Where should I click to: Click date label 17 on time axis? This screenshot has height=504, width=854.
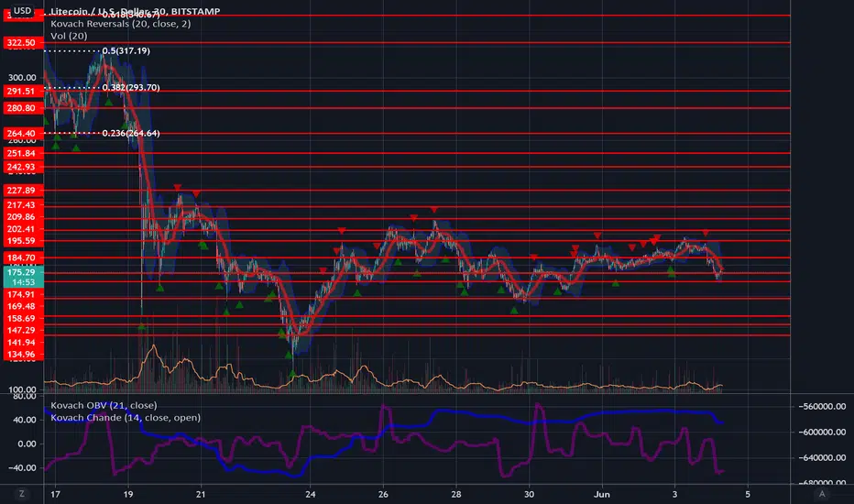pos(55,494)
